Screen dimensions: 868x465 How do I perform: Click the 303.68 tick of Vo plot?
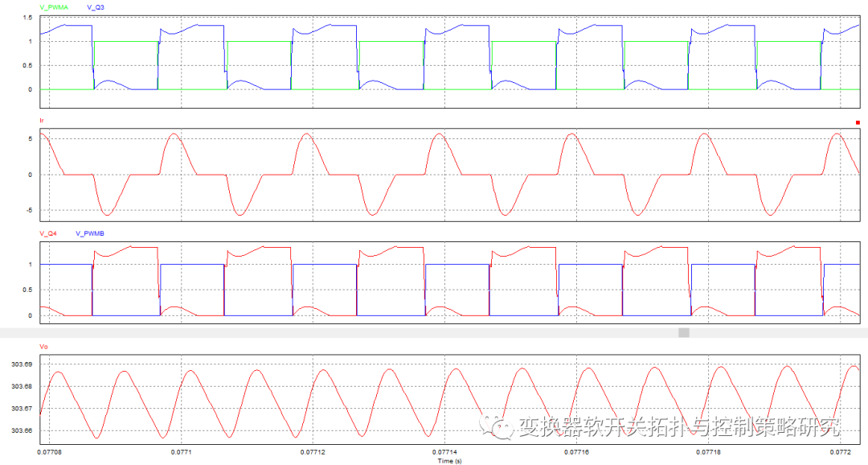click(x=22, y=386)
